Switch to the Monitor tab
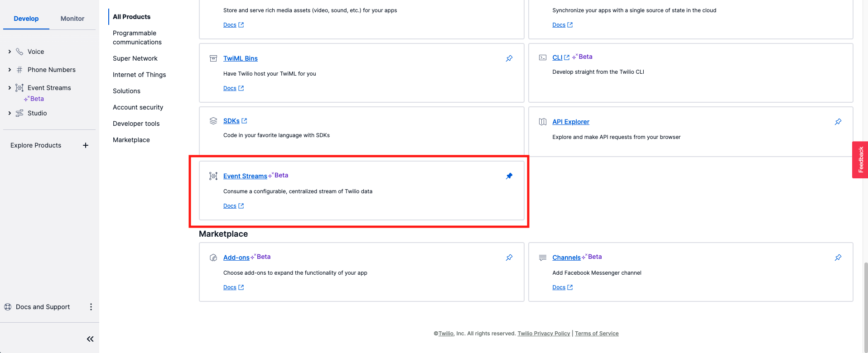 coord(72,19)
